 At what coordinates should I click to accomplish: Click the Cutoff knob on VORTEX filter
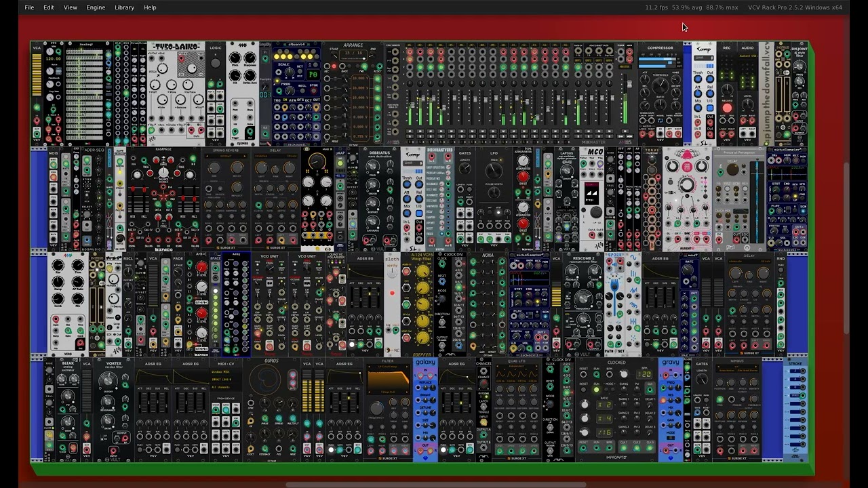(108, 380)
